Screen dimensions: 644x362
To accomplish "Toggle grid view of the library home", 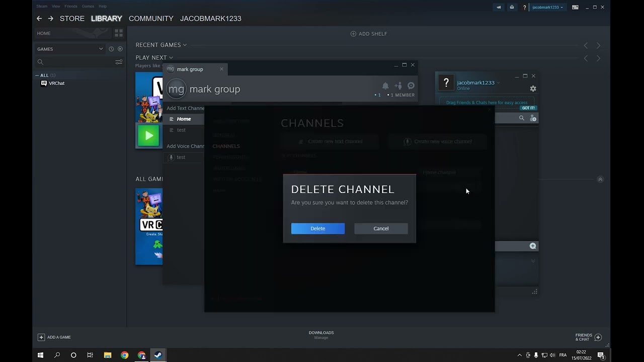I will (x=119, y=33).
